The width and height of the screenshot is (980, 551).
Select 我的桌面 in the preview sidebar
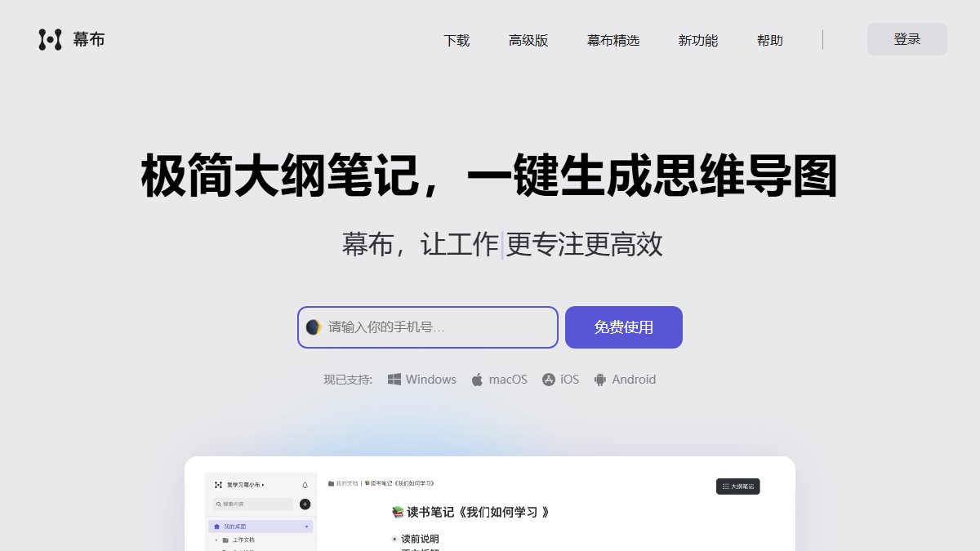261,527
